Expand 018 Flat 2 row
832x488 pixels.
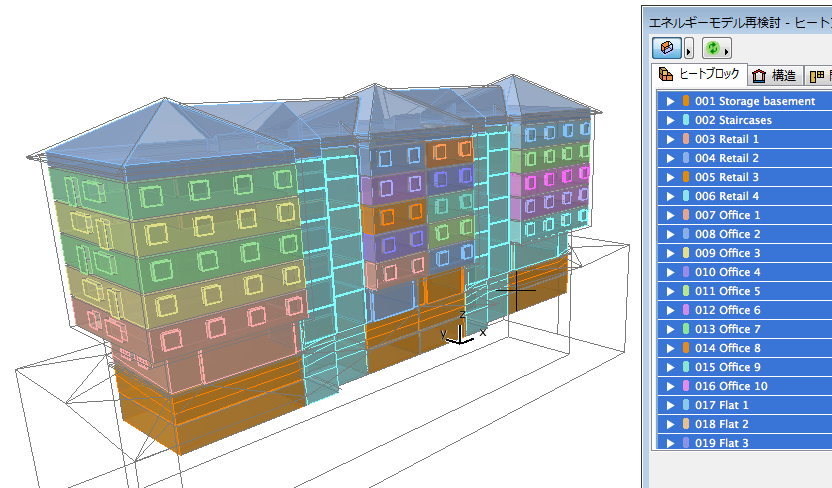670,424
